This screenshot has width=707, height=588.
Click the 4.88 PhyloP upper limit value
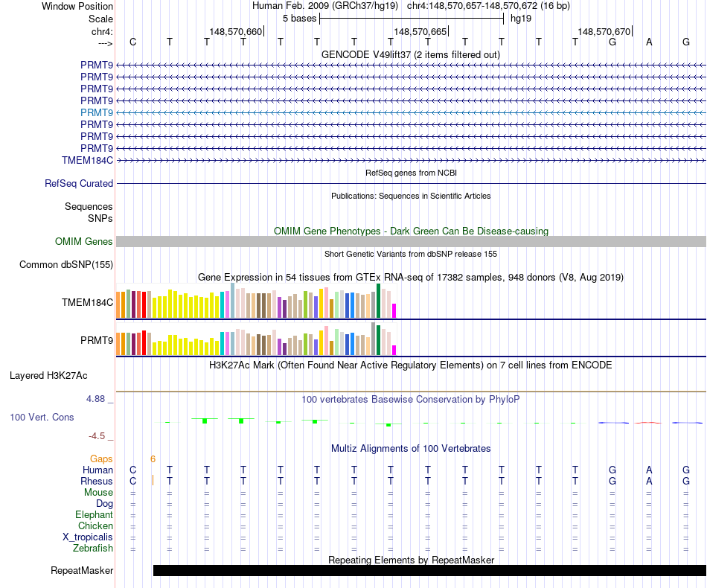pos(95,399)
